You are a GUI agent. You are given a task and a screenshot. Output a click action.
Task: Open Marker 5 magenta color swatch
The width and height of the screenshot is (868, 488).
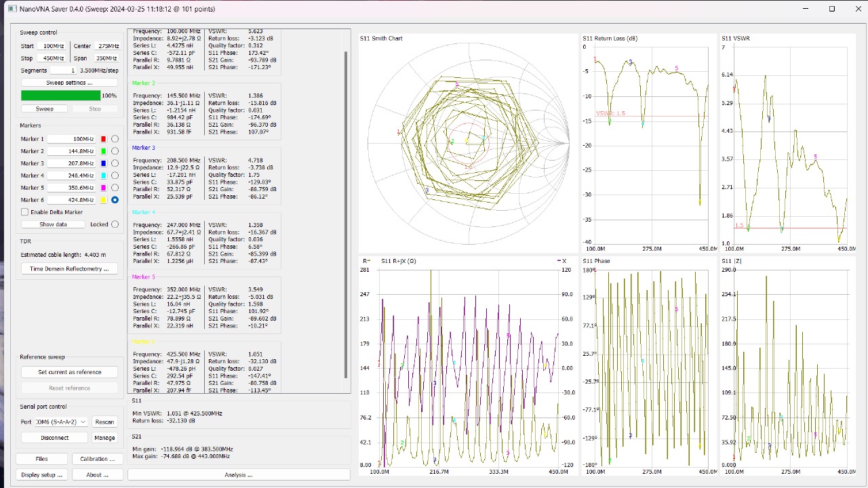[x=104, y=188]
